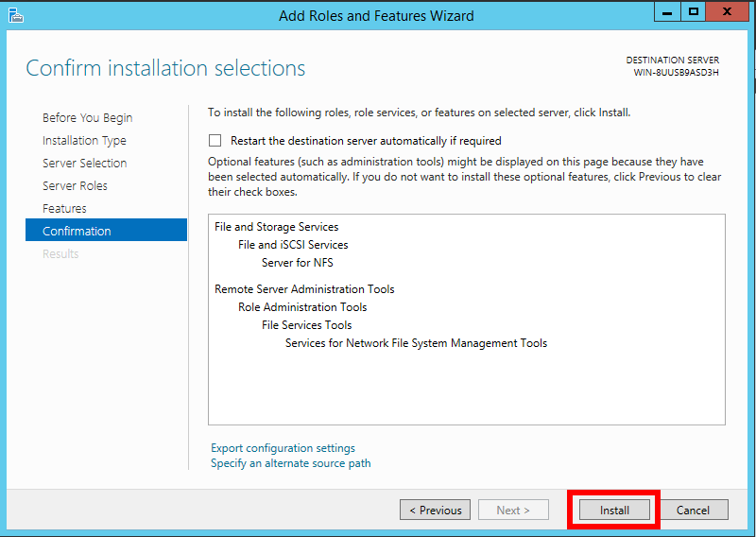The image size is (756, 537).
Task: Navigate to the Server Roles step
Action: pos(75,186)
